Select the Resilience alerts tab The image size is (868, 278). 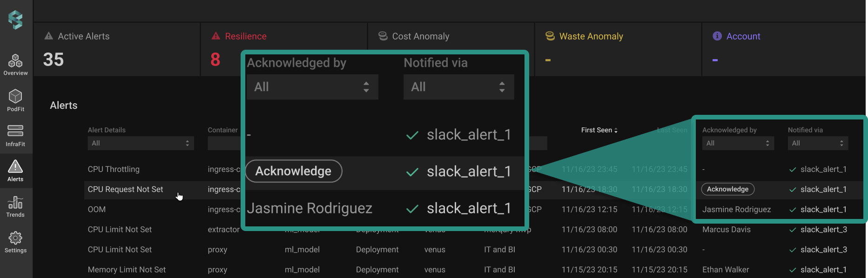point(245,36)
